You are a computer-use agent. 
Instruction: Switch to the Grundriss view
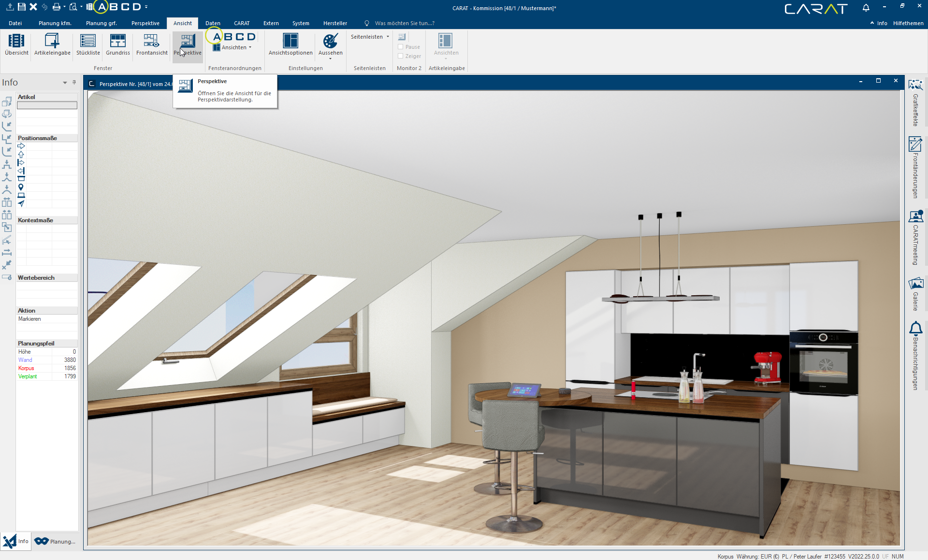coord(118,44)
